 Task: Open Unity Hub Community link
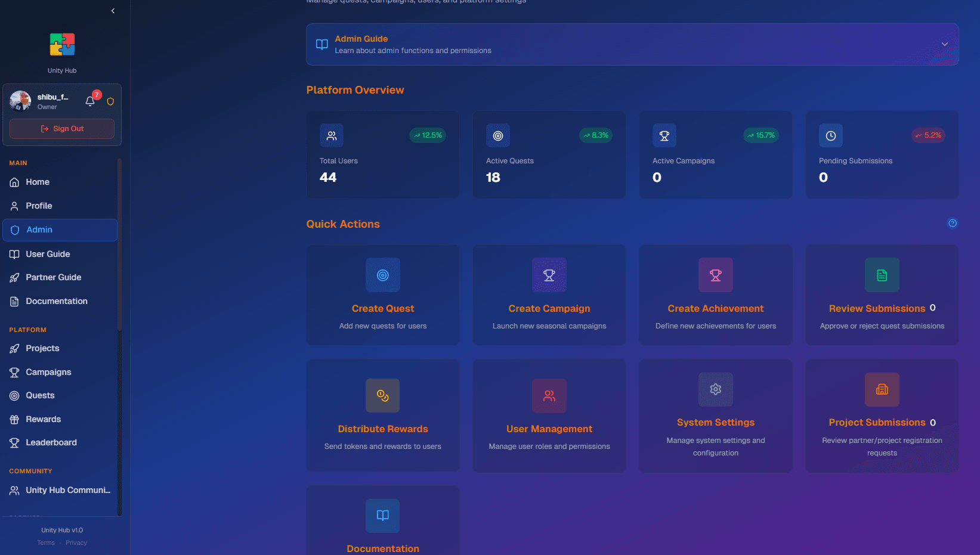60,490
